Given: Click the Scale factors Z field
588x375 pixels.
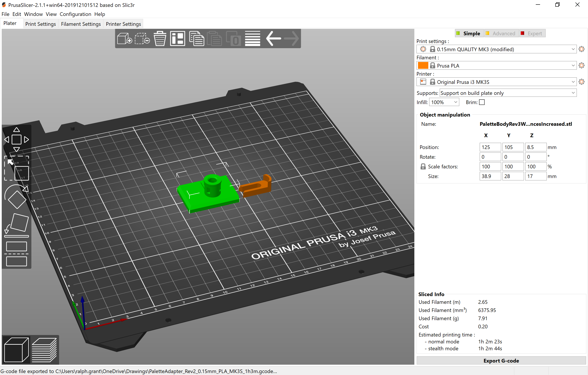Looking at the screenshot, I should 536,167.
